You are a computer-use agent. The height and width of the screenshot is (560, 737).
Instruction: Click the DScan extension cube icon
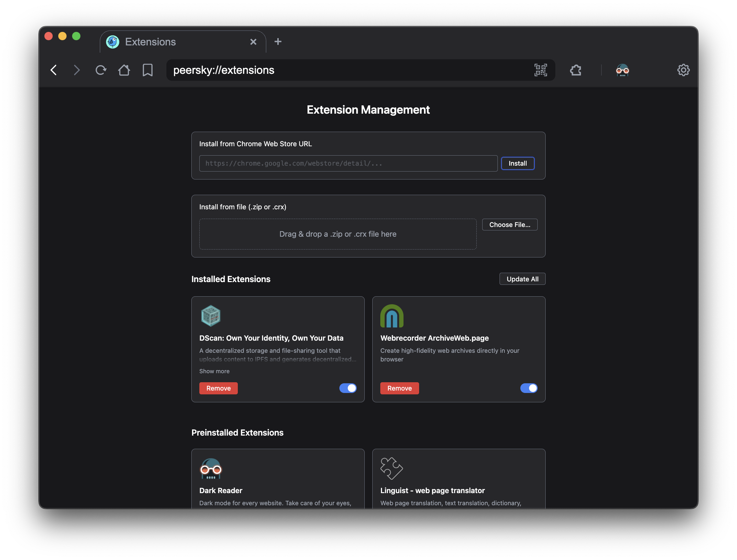click(211, 316)
